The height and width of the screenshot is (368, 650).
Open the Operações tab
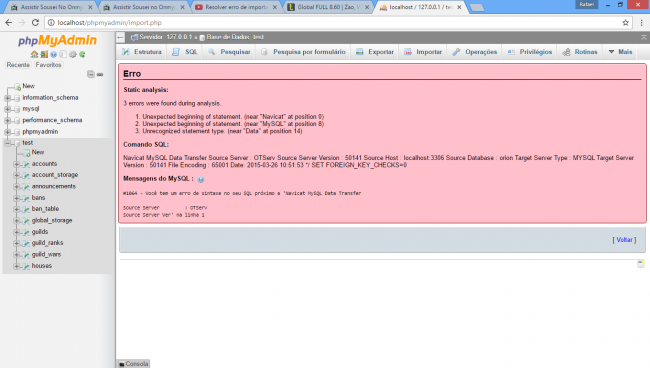click(475, 52)
